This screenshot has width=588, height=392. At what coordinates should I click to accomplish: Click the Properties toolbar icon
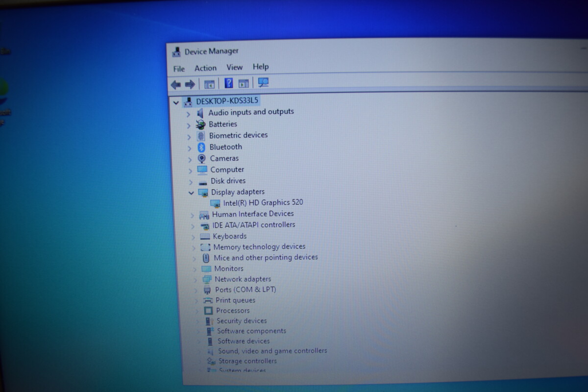click(209, 84)
